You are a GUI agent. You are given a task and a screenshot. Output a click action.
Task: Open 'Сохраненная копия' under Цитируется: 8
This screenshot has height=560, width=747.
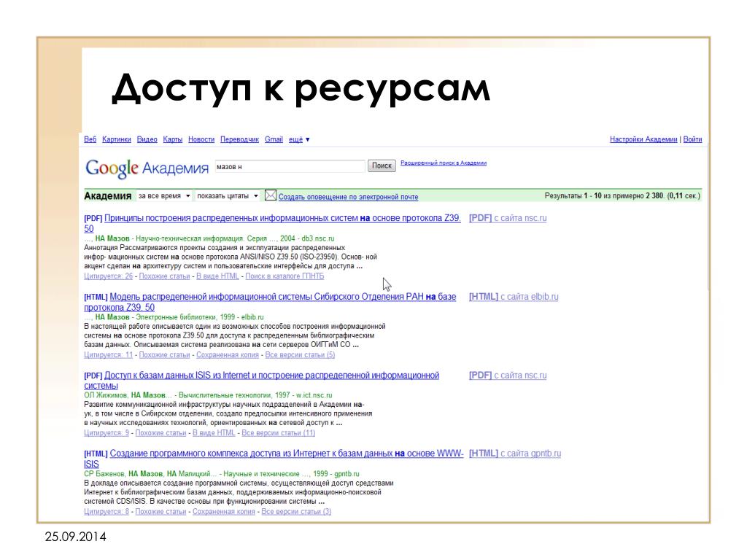point(223,511)
